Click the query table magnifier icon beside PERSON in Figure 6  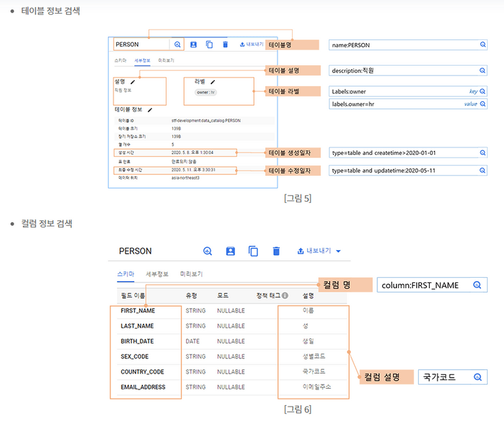pyautogui.click(x=207, y=251)
